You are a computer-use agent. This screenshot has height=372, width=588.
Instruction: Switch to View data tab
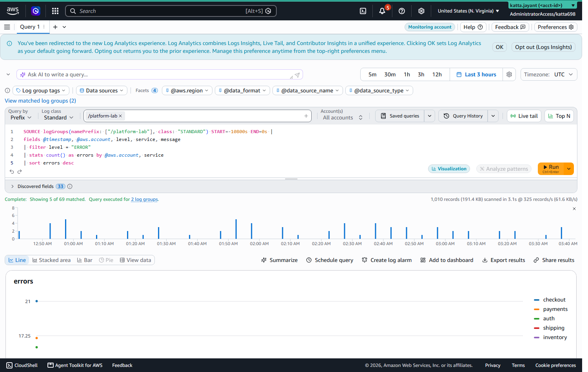point(135,260)
